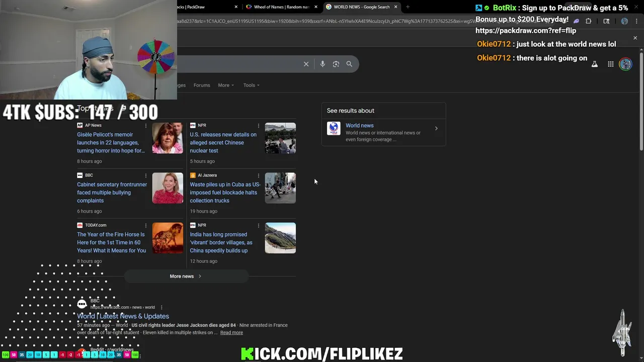This screenshot has width=644, height=362.
Task: Open options menu for Gisèle Pelicot story
Action: click(x=146, y=125)
